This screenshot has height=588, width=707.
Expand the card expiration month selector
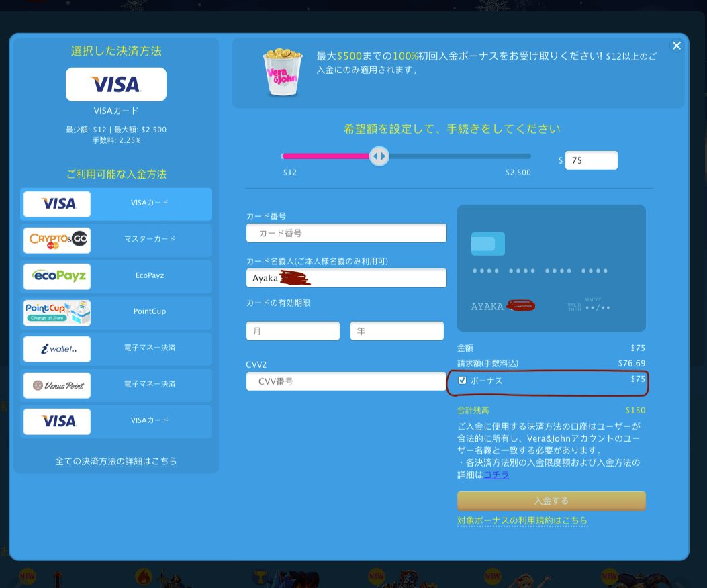[293, 330]
